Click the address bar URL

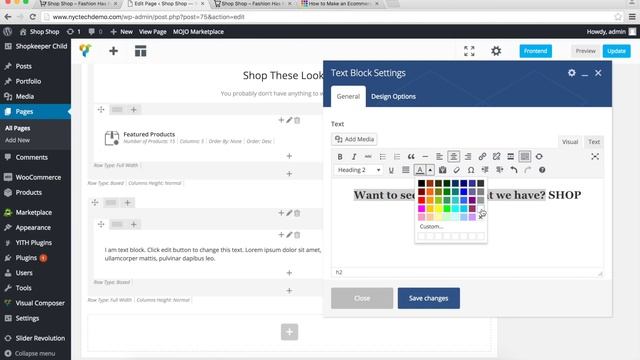point(149,17)
